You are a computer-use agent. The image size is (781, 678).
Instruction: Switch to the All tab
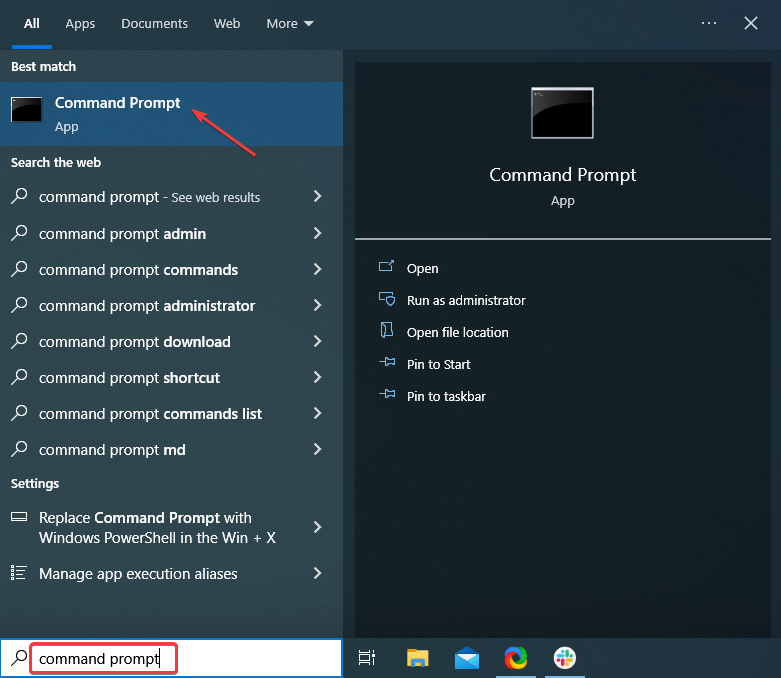(32, 23)
